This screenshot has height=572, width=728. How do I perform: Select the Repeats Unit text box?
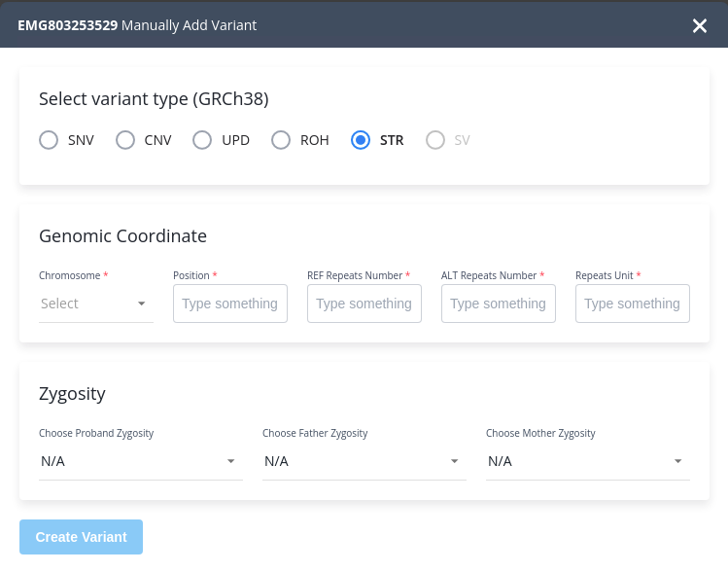633,304
